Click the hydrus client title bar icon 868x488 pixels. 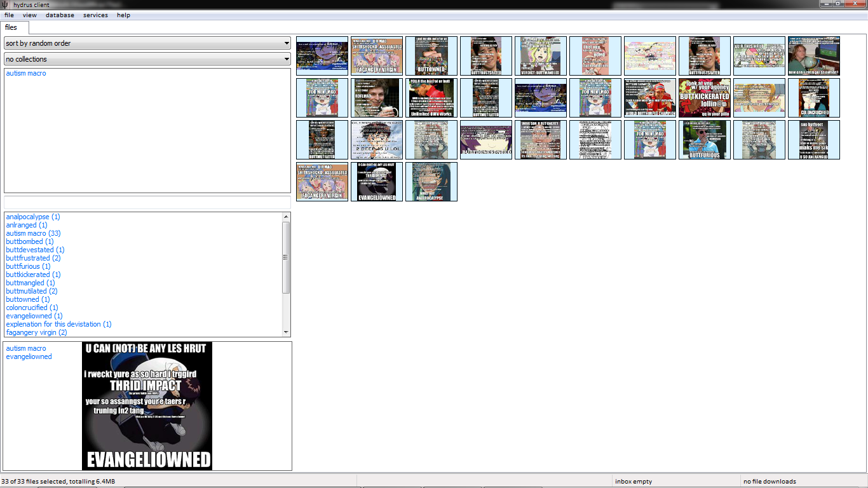(x=5, y=4)
